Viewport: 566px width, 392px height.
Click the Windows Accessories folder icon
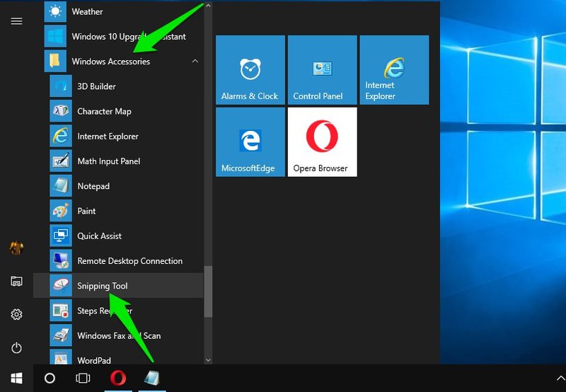coord(55,61)
